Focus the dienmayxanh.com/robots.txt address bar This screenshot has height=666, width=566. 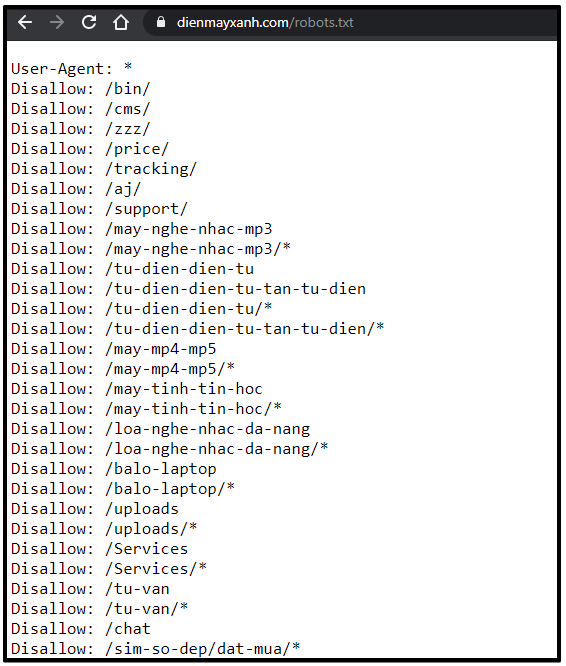click(x=265, y=23)
